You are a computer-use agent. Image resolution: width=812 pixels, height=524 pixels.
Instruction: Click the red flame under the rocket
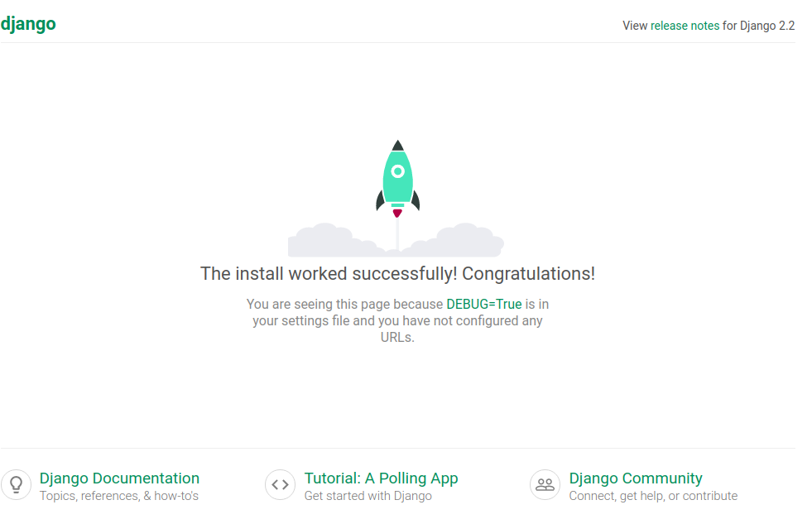tap(397, 213)
